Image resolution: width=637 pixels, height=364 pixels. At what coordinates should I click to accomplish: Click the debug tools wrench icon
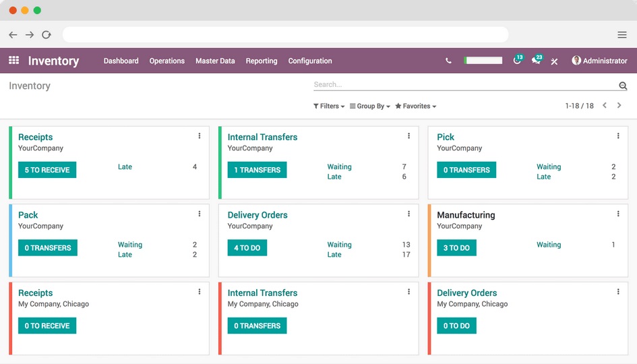click(554, 61)
